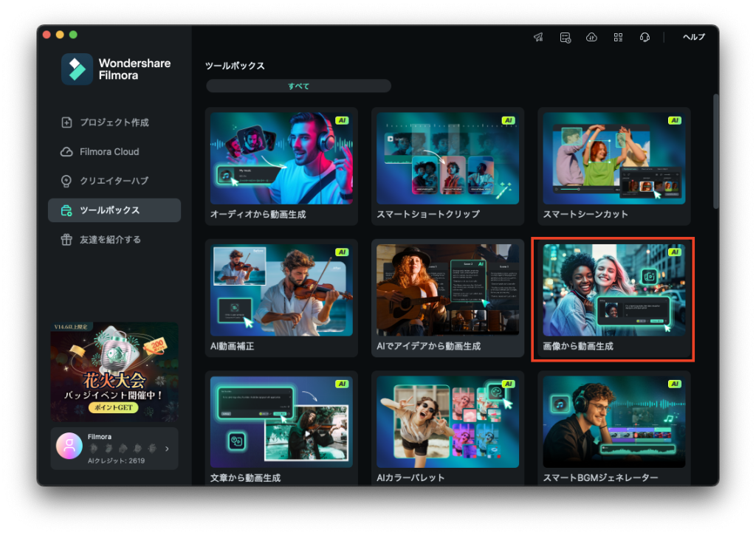Open the ヘルプ menu
The image size is (756, 535).
[x=693, y=37]
